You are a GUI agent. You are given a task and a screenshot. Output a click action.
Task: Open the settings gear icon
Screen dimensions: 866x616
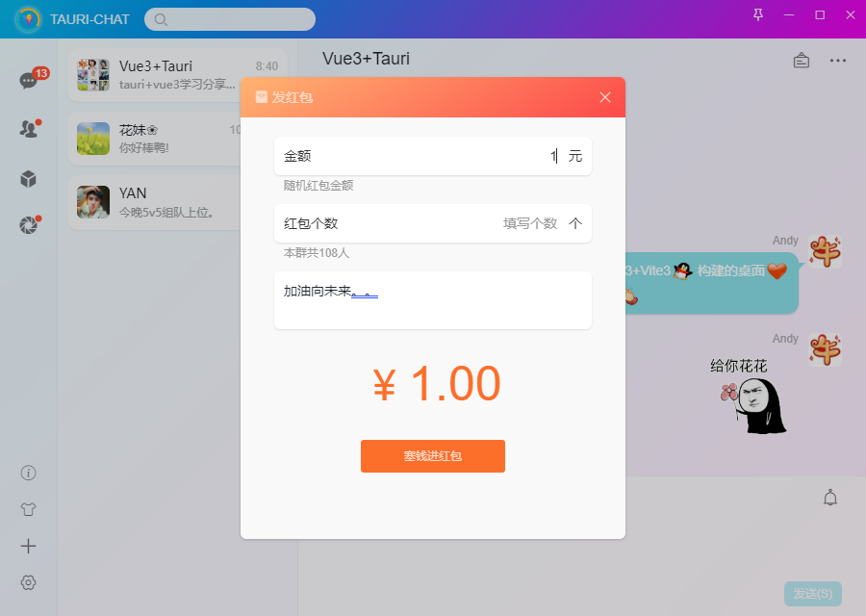pos(28,582)
